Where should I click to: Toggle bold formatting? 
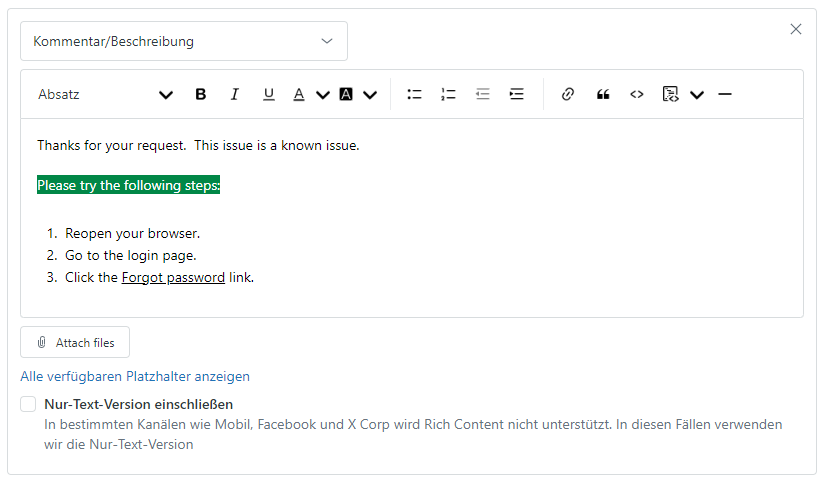click(x=201, y=94)
